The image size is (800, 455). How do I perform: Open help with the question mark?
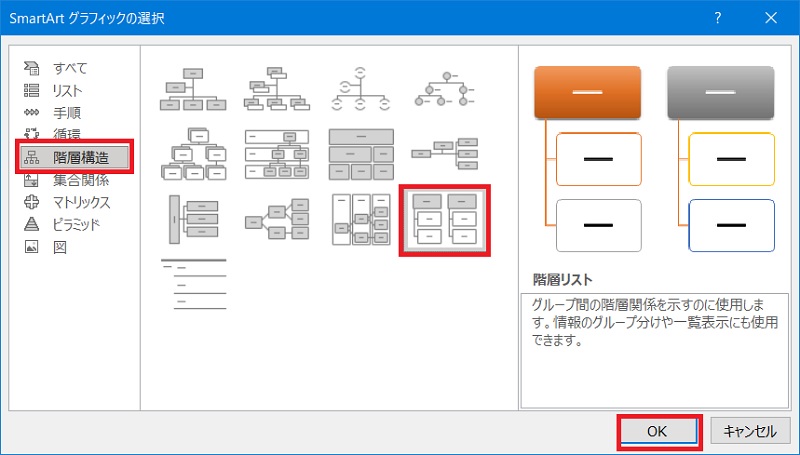[718, 18]
